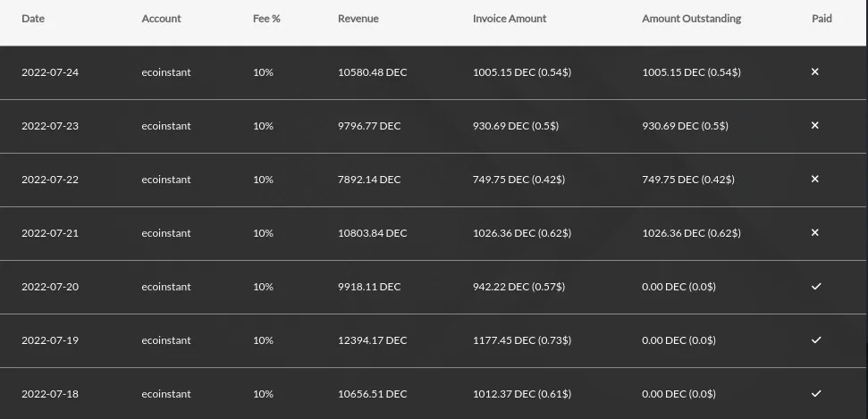
Task: Select the 2022-07-21 date cell
Action: [x=50, y=233]
